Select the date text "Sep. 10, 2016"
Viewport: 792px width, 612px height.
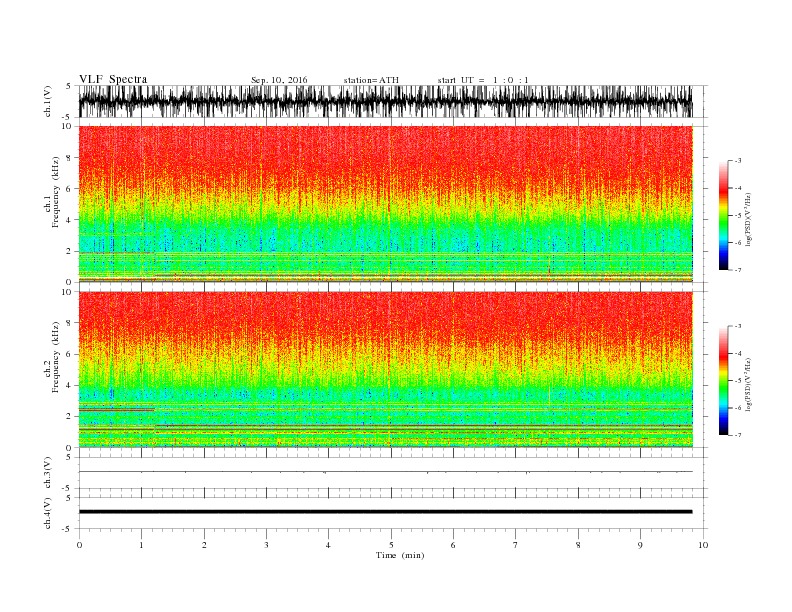[x=279, y=80]
